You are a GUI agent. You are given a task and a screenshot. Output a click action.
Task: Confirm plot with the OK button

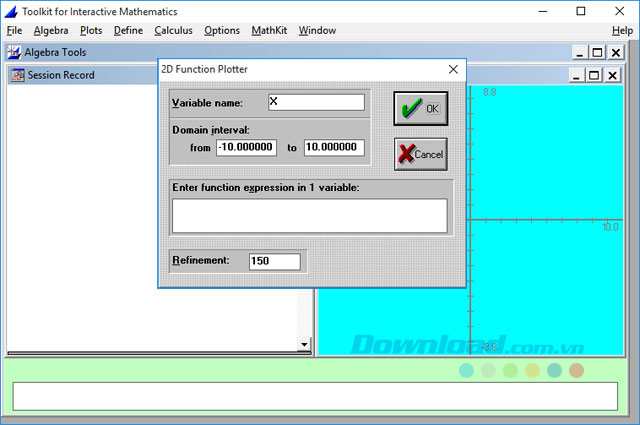pyautogui.click(x=420, y=109)
